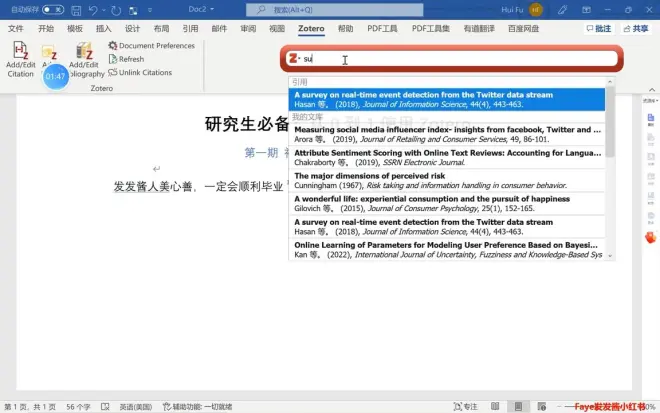Switch to the 布局 (Layout) tab
Image resolution: width=660 pixels, height=413 pixels.
pyautogui.click(x=161, y=29)
